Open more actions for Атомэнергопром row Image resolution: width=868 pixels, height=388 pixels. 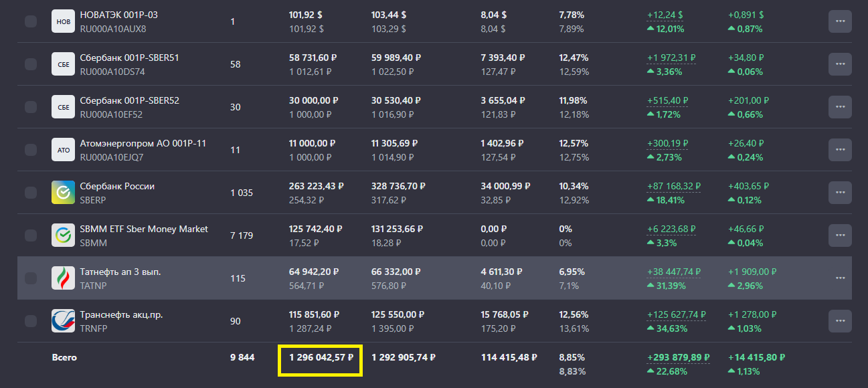pos(840,150)
